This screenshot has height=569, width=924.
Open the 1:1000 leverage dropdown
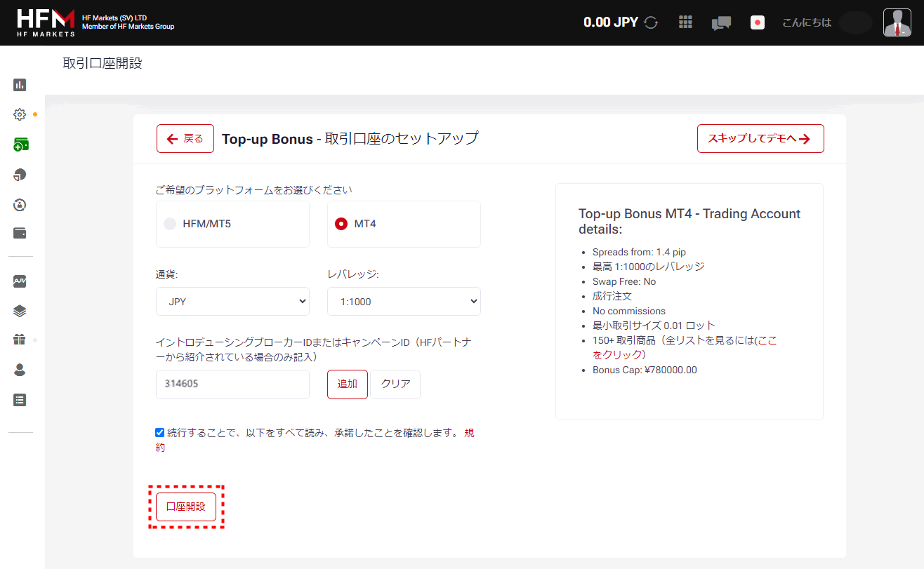pos(404,302)
